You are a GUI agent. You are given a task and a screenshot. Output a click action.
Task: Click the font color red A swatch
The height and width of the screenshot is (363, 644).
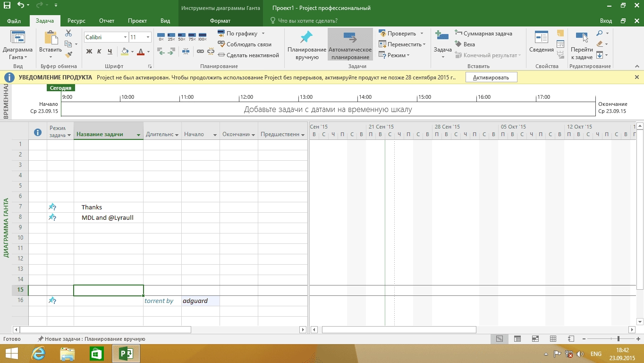(141, 52)
